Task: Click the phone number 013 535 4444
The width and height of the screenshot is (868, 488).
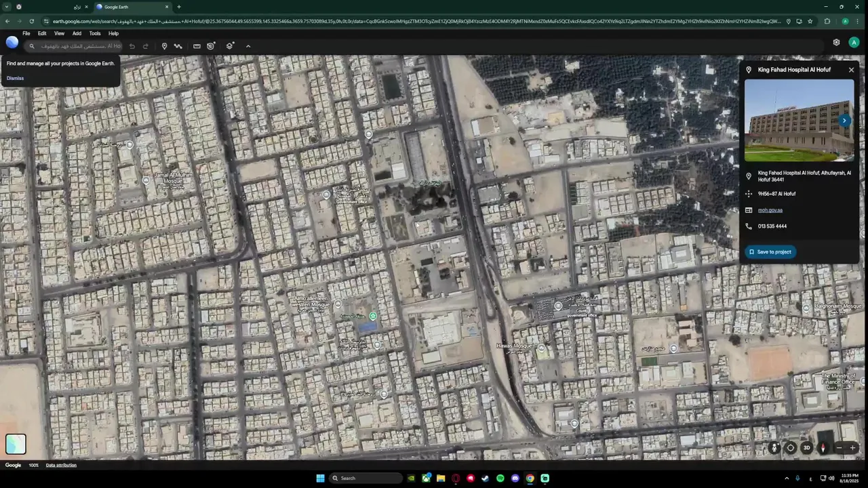Action: [772, 226]
